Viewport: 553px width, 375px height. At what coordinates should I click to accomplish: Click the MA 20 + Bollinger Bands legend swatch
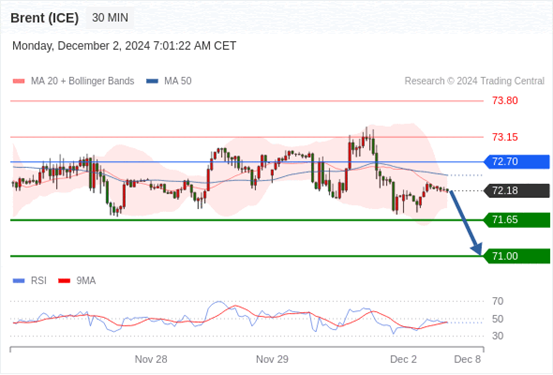(x=19, y=81)
